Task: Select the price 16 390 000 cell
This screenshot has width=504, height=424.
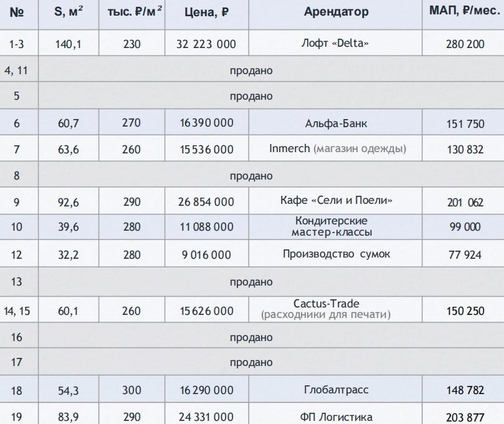Action: [206, 123]
